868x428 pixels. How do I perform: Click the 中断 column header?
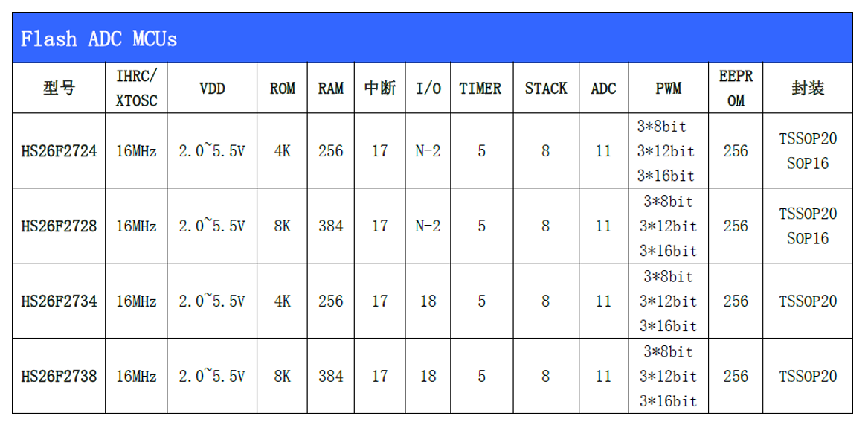point(380,89)
